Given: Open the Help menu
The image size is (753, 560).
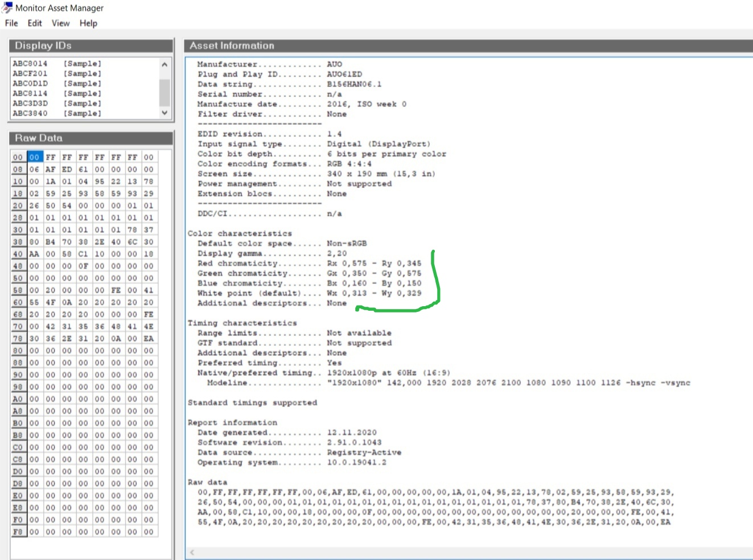Looking at the screenshot, I should pyautogui.click(x=88, y=23).
